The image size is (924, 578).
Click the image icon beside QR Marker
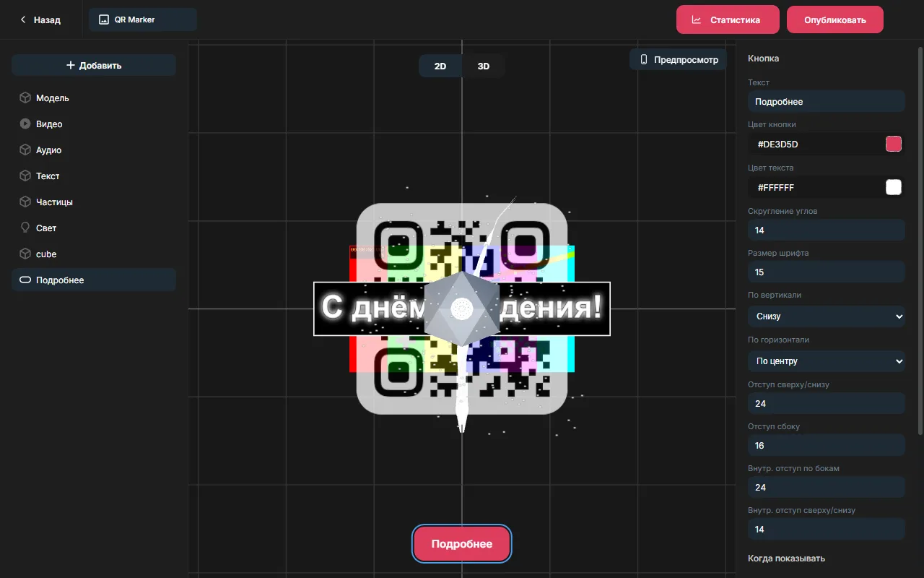[x=104, y=20]
